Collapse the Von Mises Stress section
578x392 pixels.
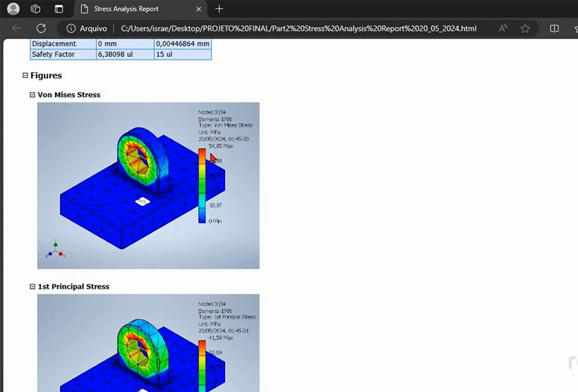pyautogui.click(x=32, y=95)
